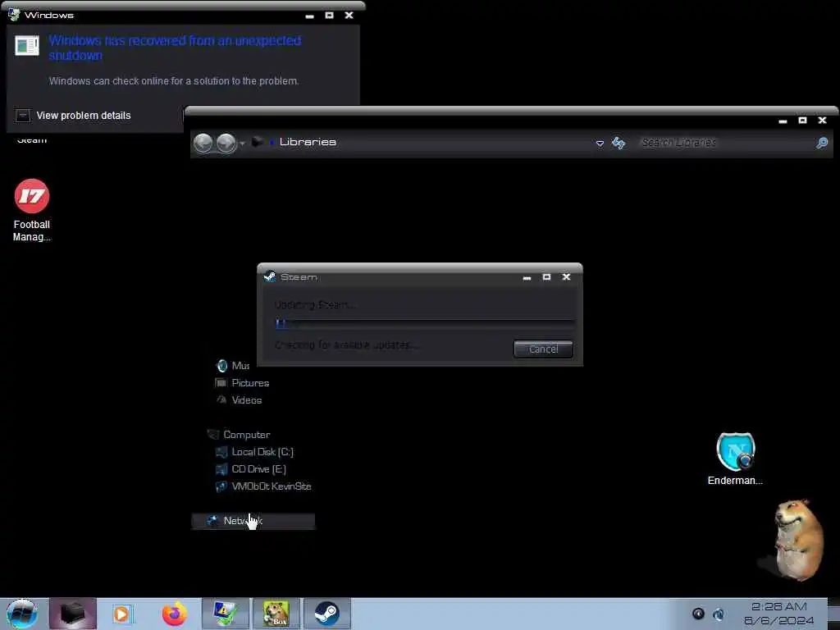840x630 pixels.
Task: Open VMObOt KevinSite network drive
Action: (x=263, y=486)
